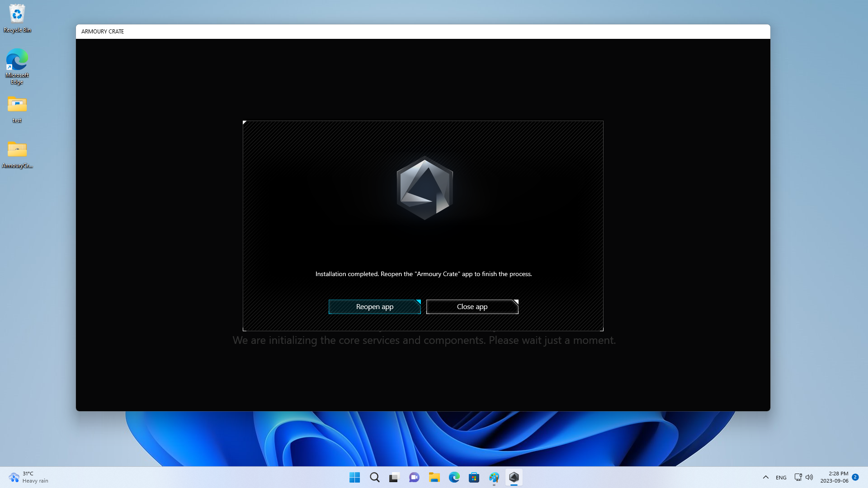
Task: Click the Close app button
Action: (472, 307)
